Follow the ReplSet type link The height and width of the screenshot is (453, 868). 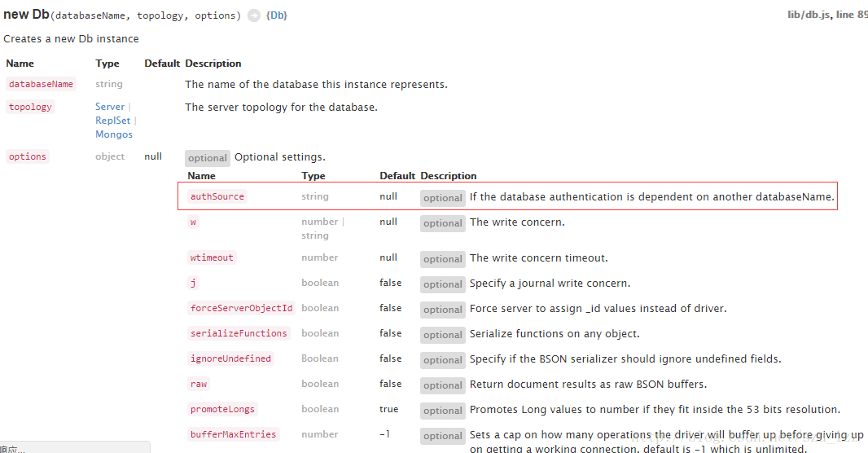112,120
